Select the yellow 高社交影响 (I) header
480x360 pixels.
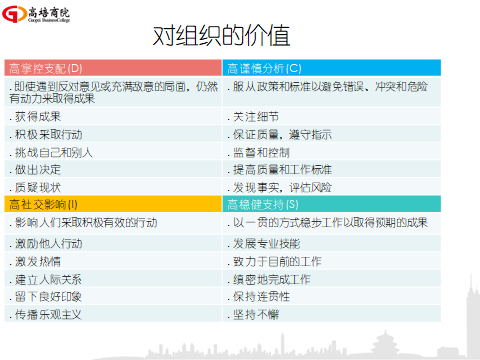[x=113, y=204]
